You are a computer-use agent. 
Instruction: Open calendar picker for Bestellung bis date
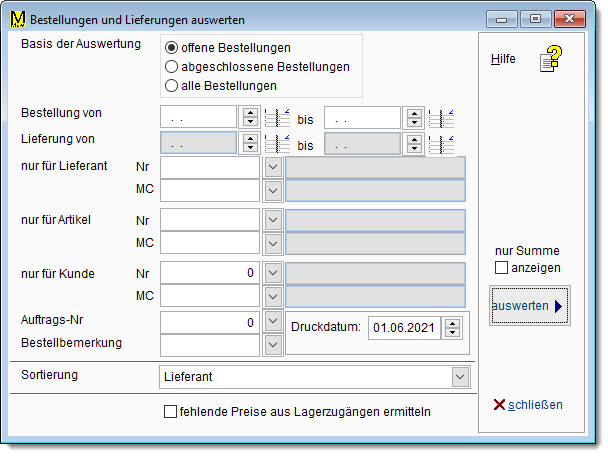tap(440, 117)
